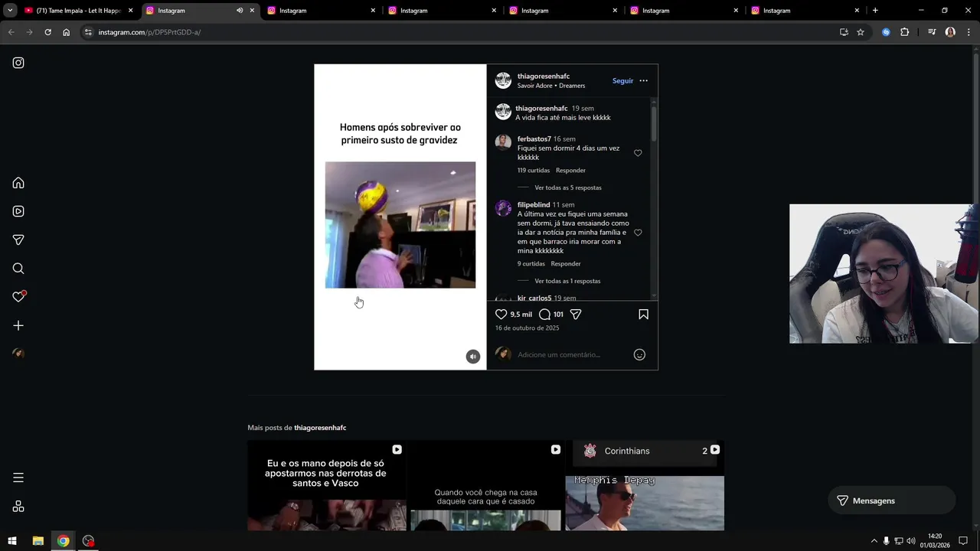Open thiagoresenhafc profile from post header
Screen dimensions: 980x551
[544, 76]
